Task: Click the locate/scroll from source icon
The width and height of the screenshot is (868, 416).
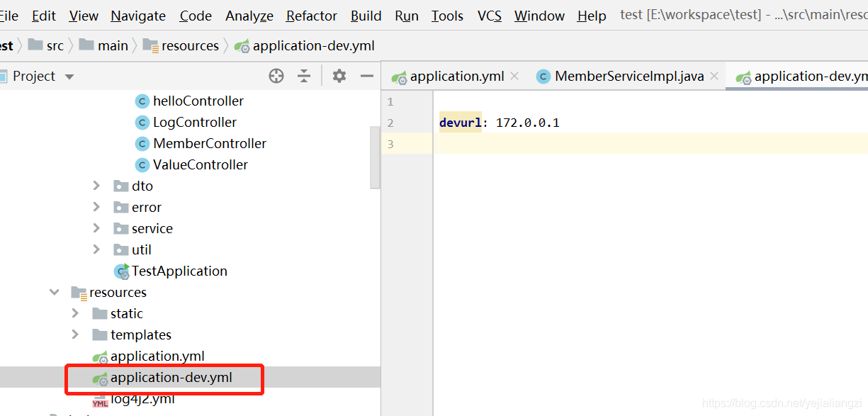Action: click(x=276, y=76)
